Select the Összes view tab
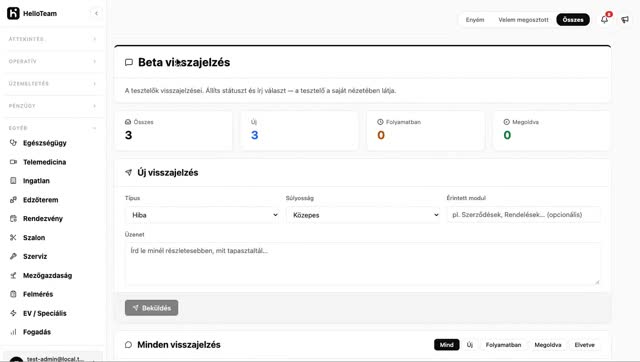Image resolution: width=640 pixels, height=362 pixels. (x=573, y=20)
